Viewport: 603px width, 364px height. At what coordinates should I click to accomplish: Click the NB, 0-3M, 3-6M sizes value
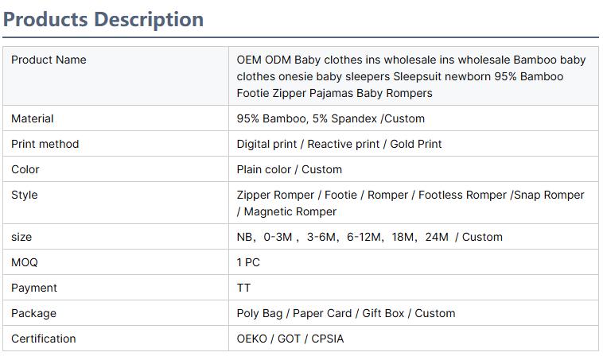point(369,237)
